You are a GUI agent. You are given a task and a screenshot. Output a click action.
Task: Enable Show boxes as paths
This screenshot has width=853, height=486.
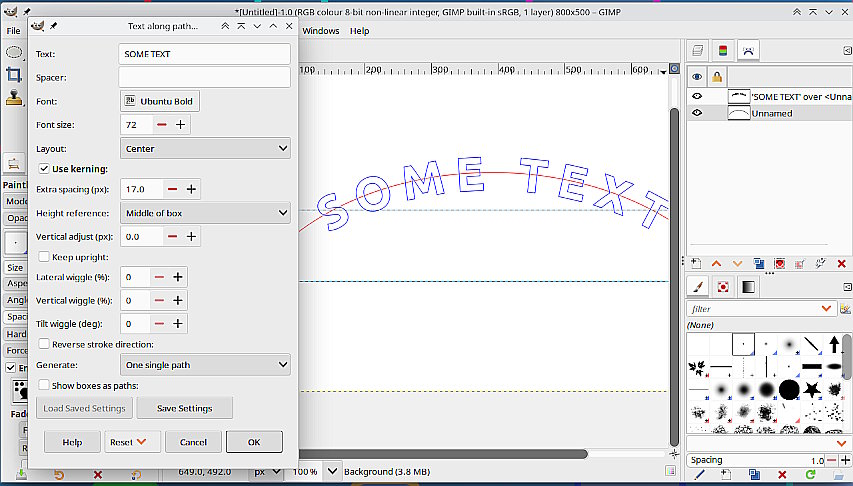click(x=44, y=385)
